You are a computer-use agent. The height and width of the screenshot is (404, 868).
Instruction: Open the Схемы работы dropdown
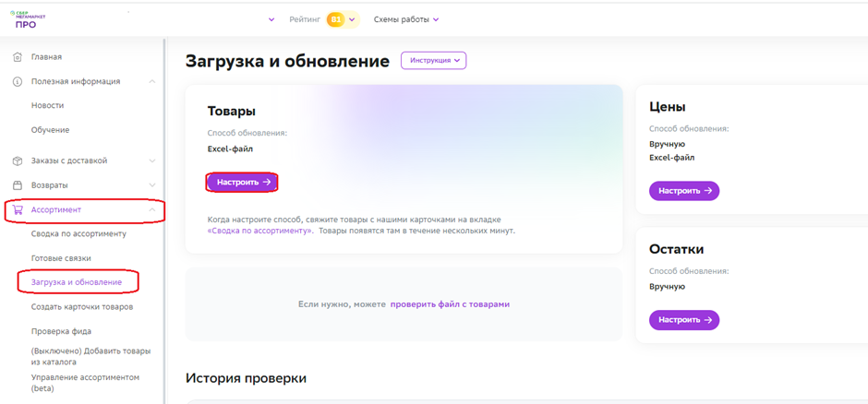(x=406, y=19)
